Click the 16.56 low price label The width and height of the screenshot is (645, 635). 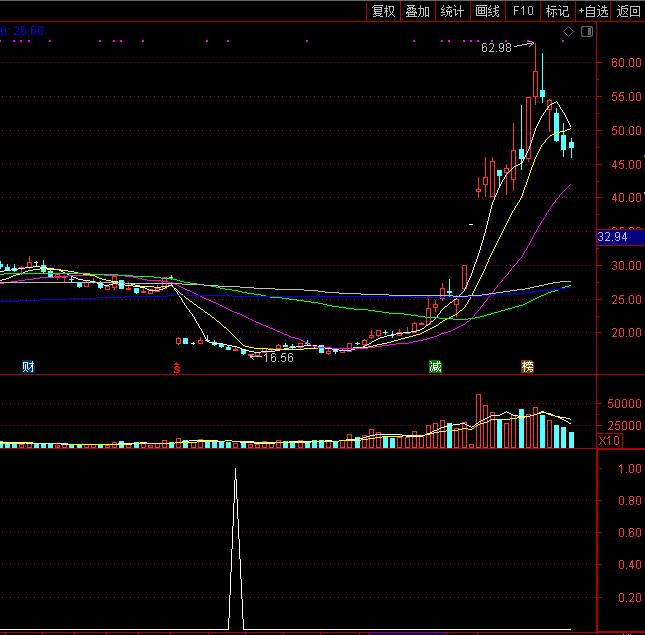pyautogui.click(x=278, y=358)
